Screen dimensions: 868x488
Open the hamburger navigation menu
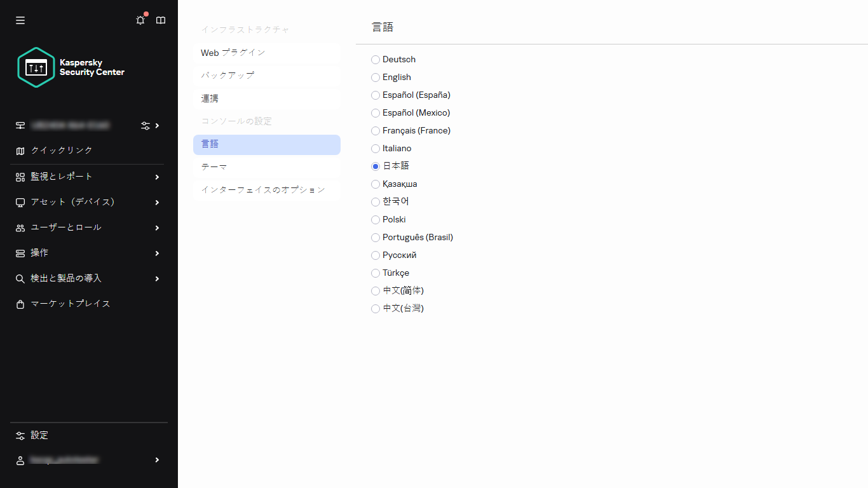click(20, 20)
